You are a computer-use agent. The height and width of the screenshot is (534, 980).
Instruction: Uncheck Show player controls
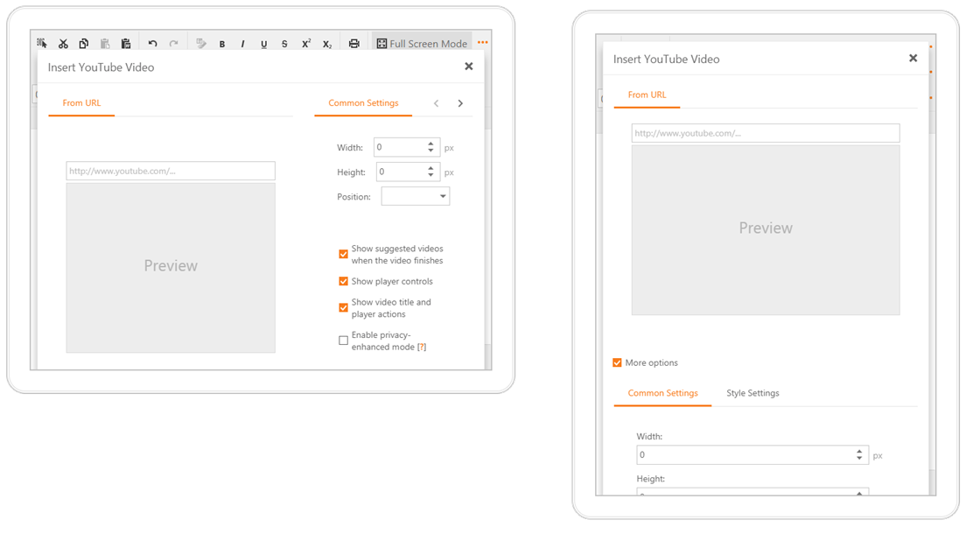(x=343, y=281)
